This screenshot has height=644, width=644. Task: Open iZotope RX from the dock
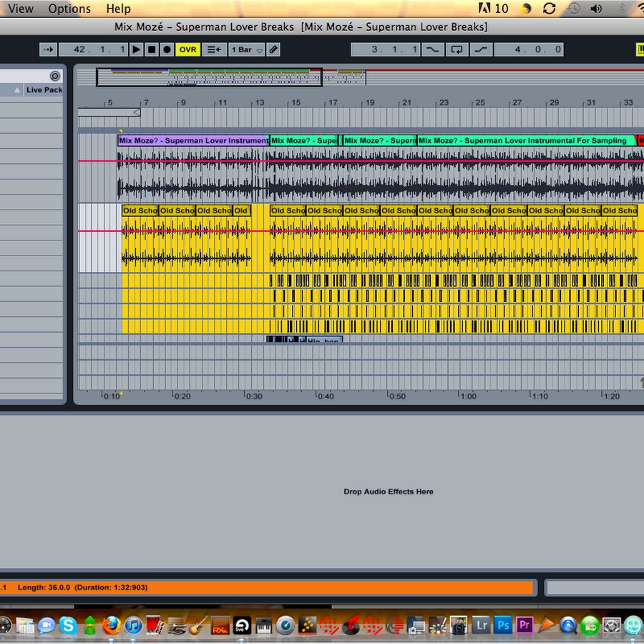coord(220,625)
